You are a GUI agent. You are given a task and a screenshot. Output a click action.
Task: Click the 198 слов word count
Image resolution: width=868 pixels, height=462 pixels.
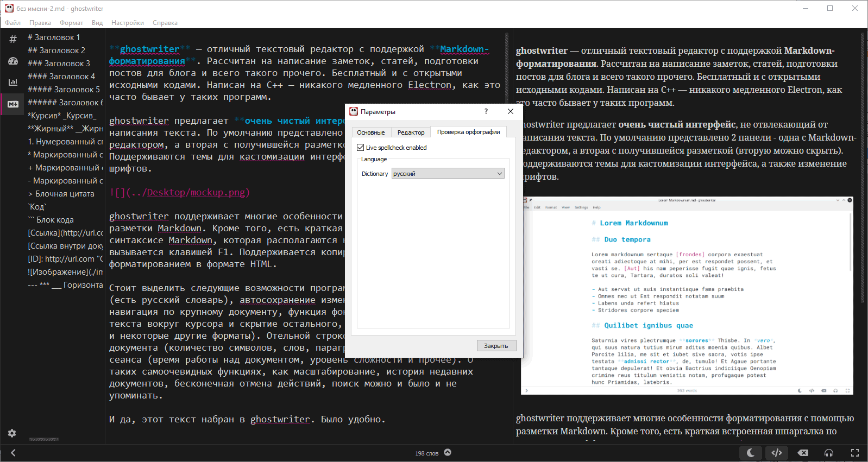pos(426,453)
